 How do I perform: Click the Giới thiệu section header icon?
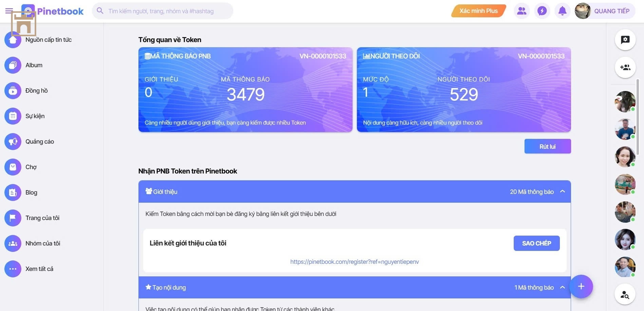[149, 191]
